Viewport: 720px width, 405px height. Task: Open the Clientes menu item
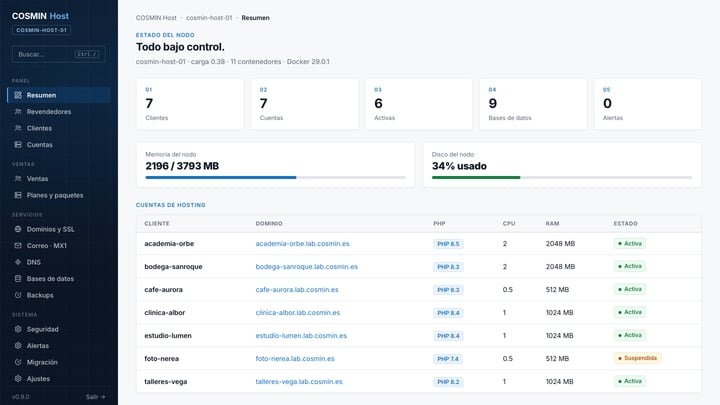[x=59, y=128]
